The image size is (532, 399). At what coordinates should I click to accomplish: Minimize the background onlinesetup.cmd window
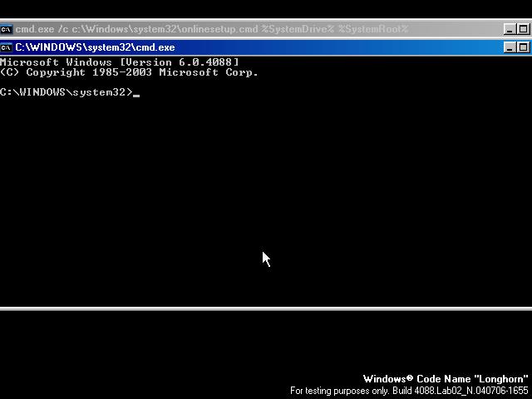coord(510,29)
